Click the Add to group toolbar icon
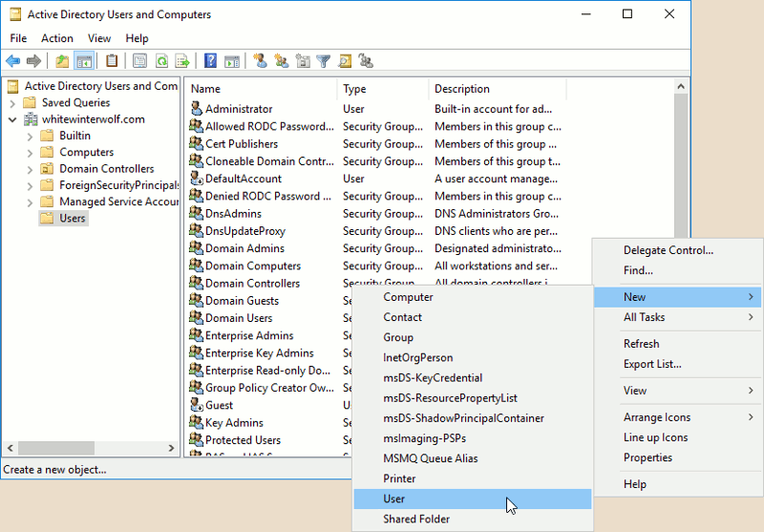Screen dimensions: 764x532 (366, 61)
